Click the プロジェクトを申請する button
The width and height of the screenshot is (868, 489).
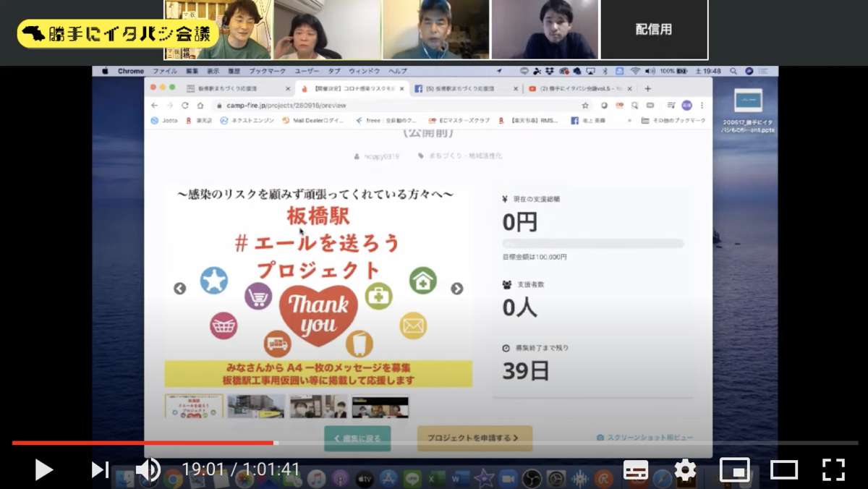tap(475, 438)
